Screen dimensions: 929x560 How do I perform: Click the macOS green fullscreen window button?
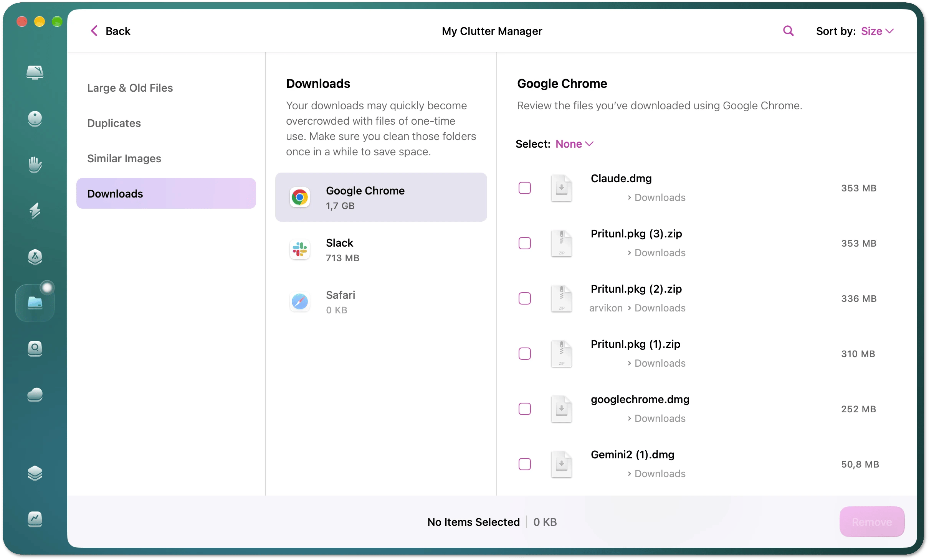tap(57, 21)
